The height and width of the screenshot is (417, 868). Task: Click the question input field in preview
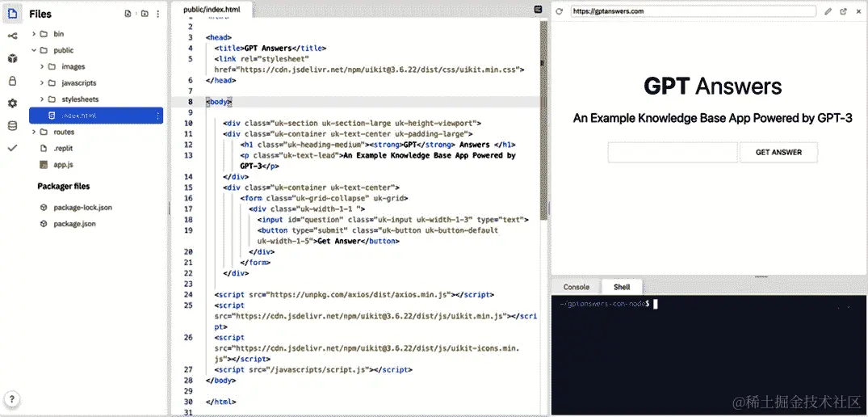(x=672, y=152)
